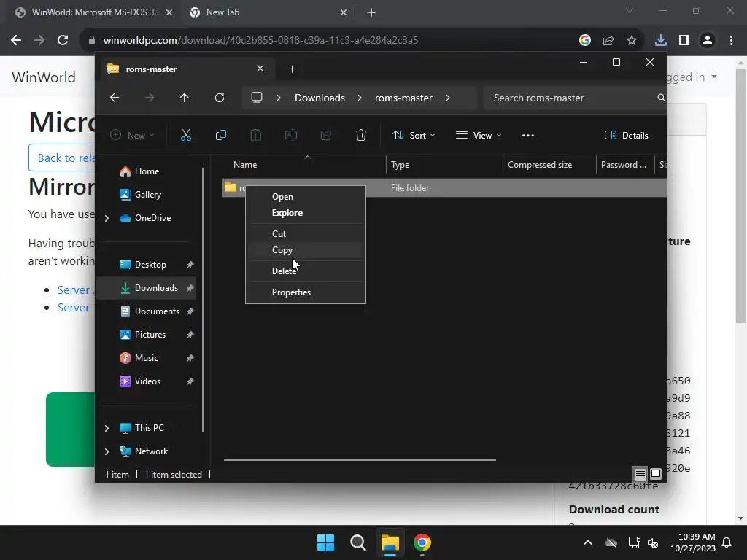The image size is (747, 560).
Task: Open the Chrome side panel icon
Action: pos(684,41)
